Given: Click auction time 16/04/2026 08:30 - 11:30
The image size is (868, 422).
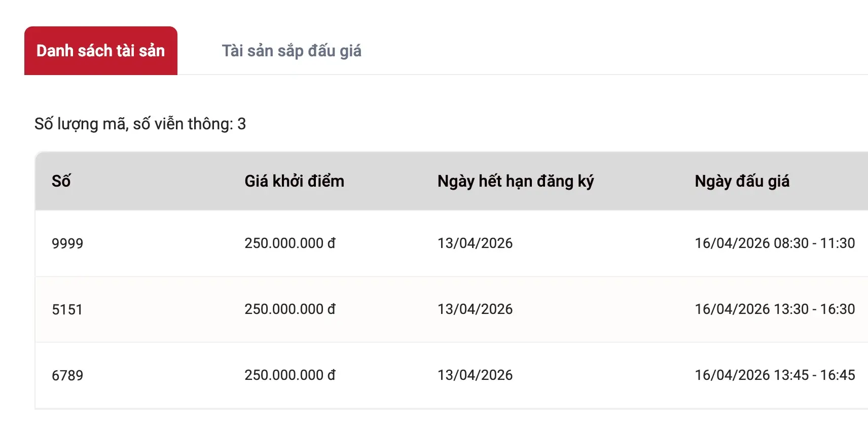Looking at the screenshot, I should pyautogui.click(x=774, y=243).
